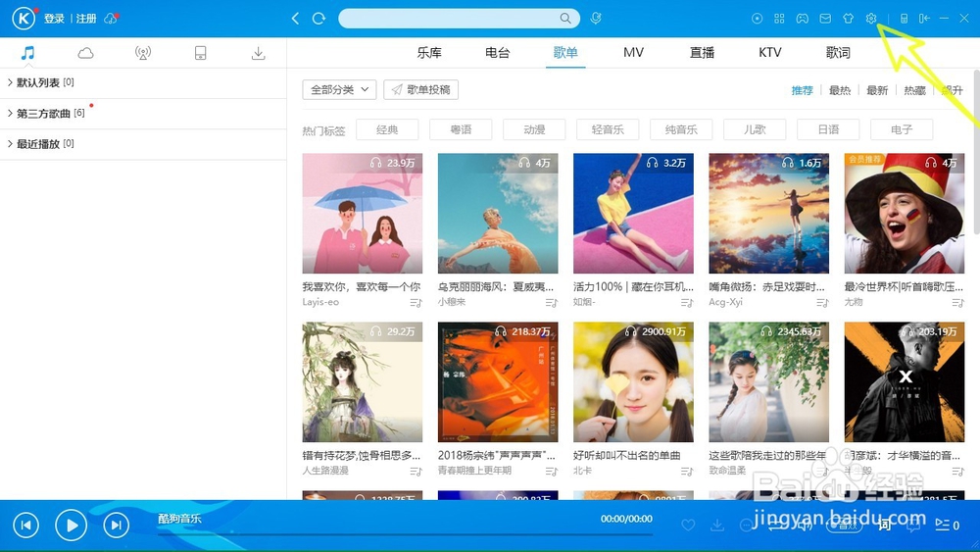The image size is (980, 552).
Task: Select the 电子 hot tag
Action: tap(902, 129)
